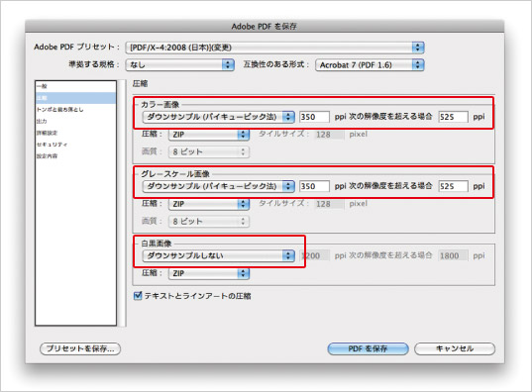Open the グレースケール画像 画質 8 ビット dropdown

[209, 222]
